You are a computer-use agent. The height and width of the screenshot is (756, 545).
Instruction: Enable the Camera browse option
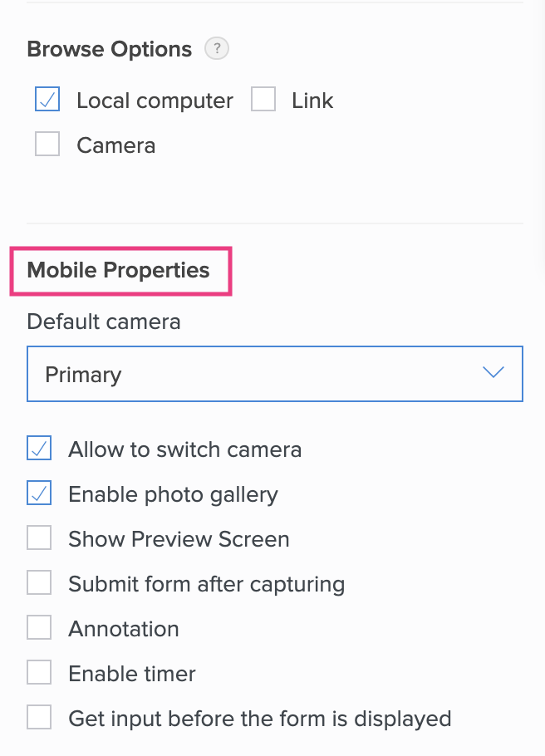[x=47, y=145]
